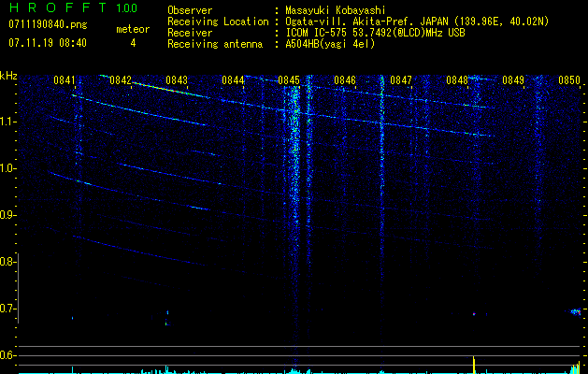The height and width of the screenshot is (374, 588).
Task: Click the bright meteor echo blob near 0850
Action: point(575,311)
